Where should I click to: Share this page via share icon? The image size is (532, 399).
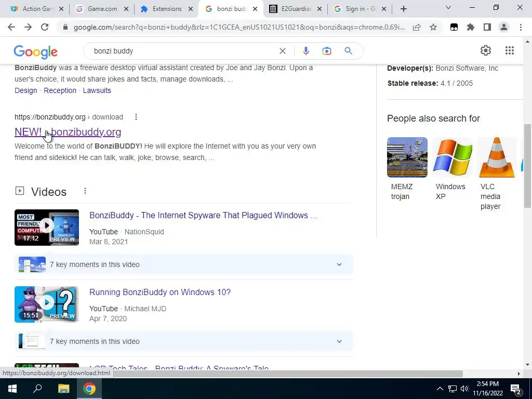[417, 27]
